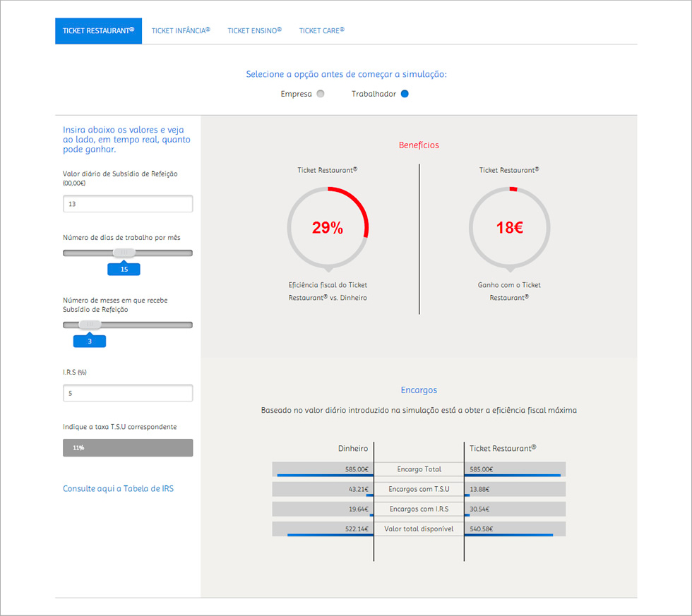Click the 29% fiscal efficiency gauge
692x616 pixels.
(327, 228)
